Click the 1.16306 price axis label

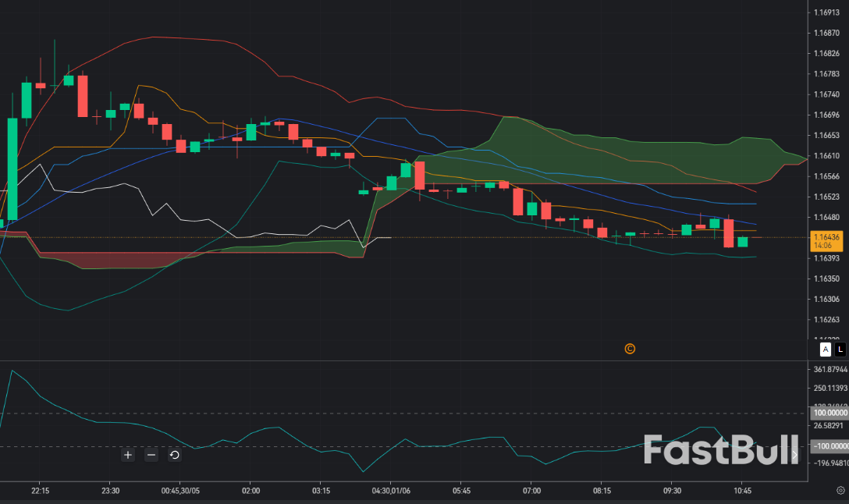827,299
